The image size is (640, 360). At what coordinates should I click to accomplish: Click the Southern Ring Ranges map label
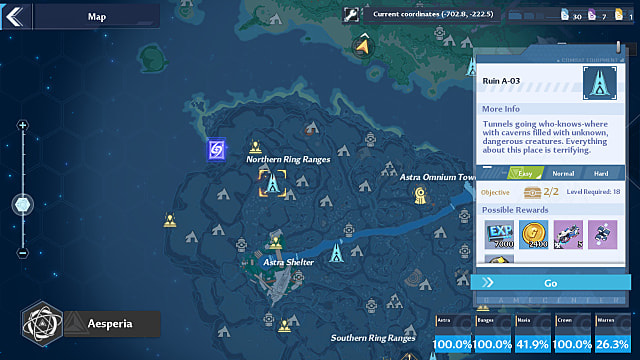tap(373, 338)
